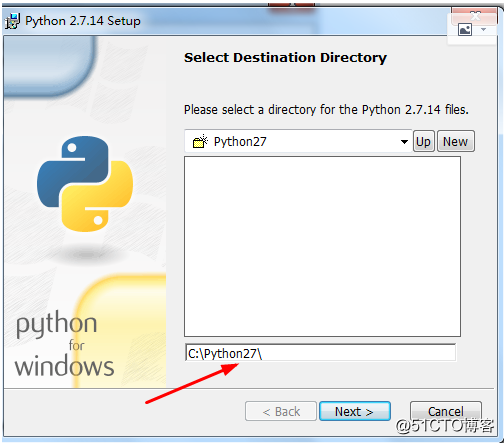The image size is (504, 444).
Task: Click the "Please select a directory" instruction text
Action: (326, 110)
